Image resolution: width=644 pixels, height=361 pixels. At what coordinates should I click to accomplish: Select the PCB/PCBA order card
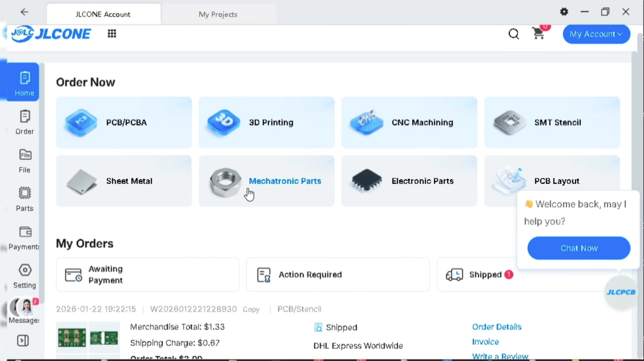[x=124, y=122]
